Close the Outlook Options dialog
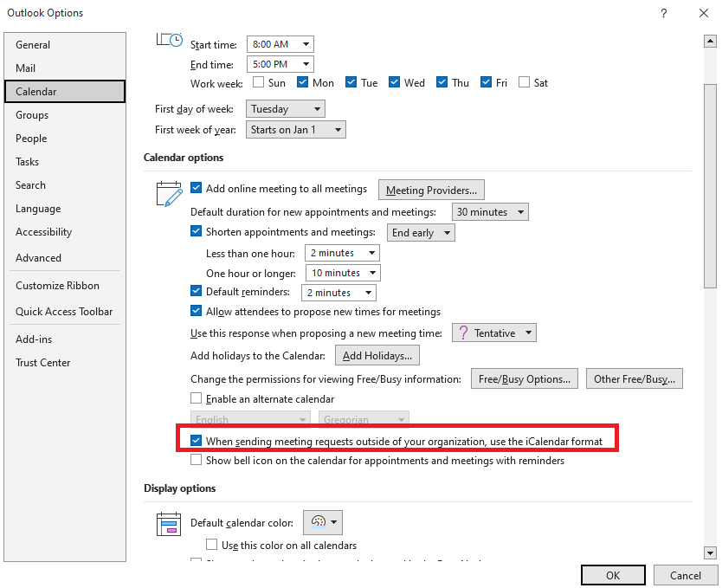This screenshot has width=722, height=588. (x=704, y=13)
